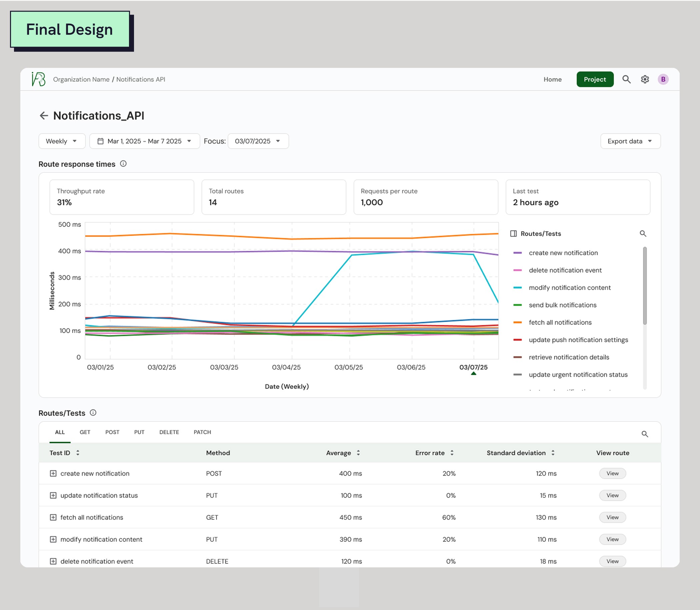Click the legend panel scrollbar

[x=644, y=286]
